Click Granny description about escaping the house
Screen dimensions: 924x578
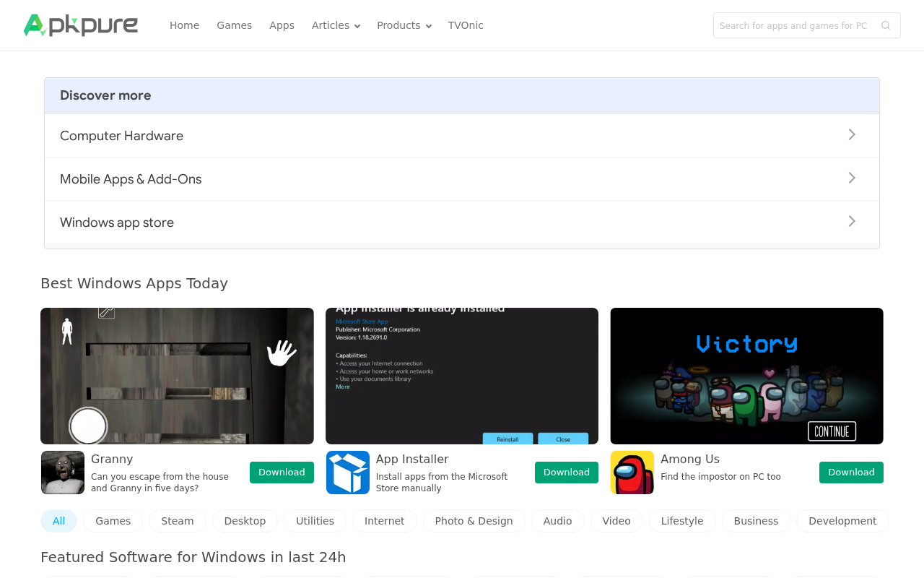pos(160,483)
